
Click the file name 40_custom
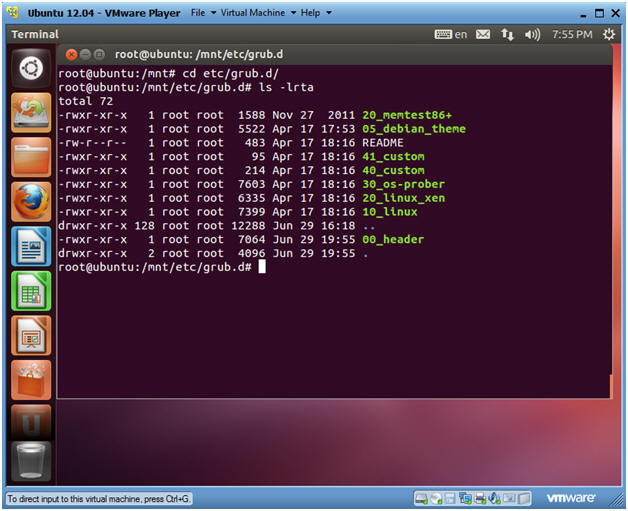pos(393,171)
